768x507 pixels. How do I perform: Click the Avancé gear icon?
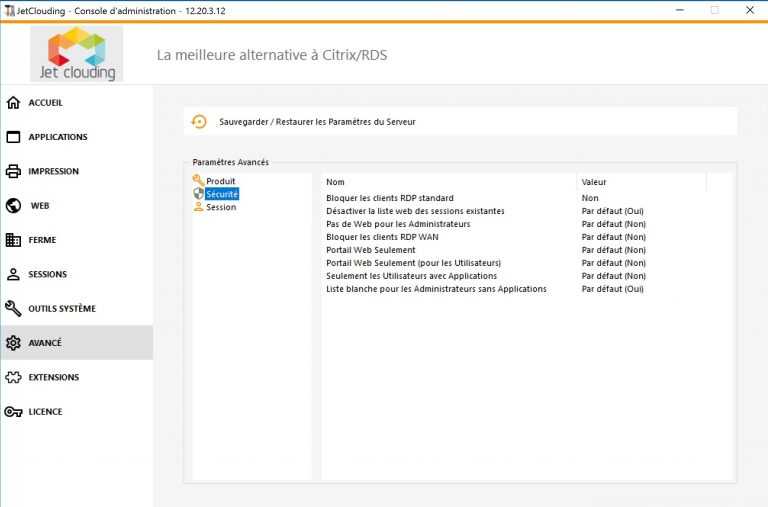[x=13, y=342]
